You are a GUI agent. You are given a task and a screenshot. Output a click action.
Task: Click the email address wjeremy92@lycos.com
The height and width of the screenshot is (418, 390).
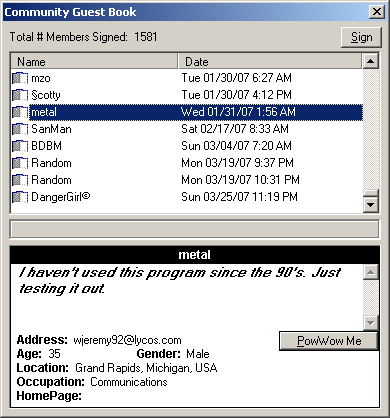coord(127,340)
